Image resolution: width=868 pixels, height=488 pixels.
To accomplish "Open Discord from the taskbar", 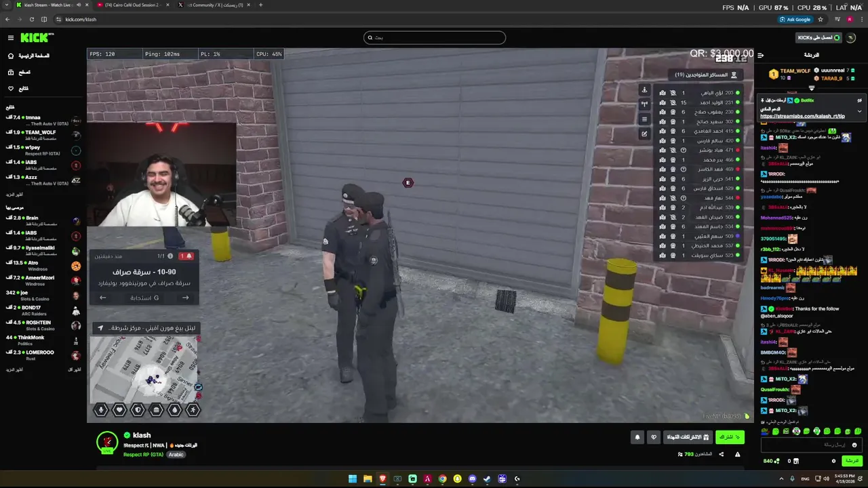I will pyautogui.click(x=473, y=479).
